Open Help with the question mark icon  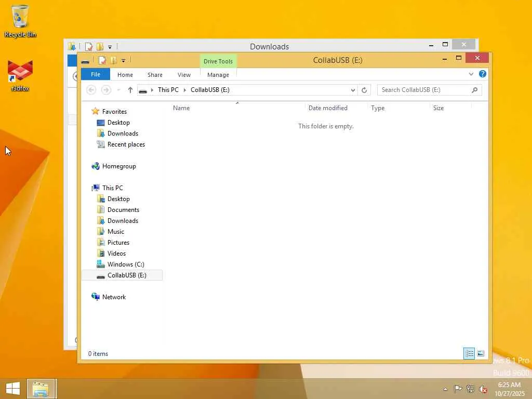tap(482, 74)
